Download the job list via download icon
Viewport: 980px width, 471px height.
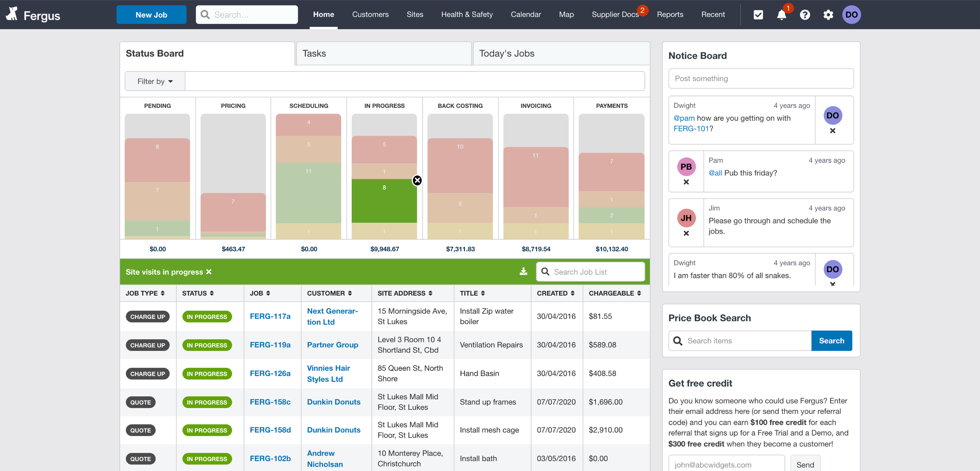[x=523, y=271]
